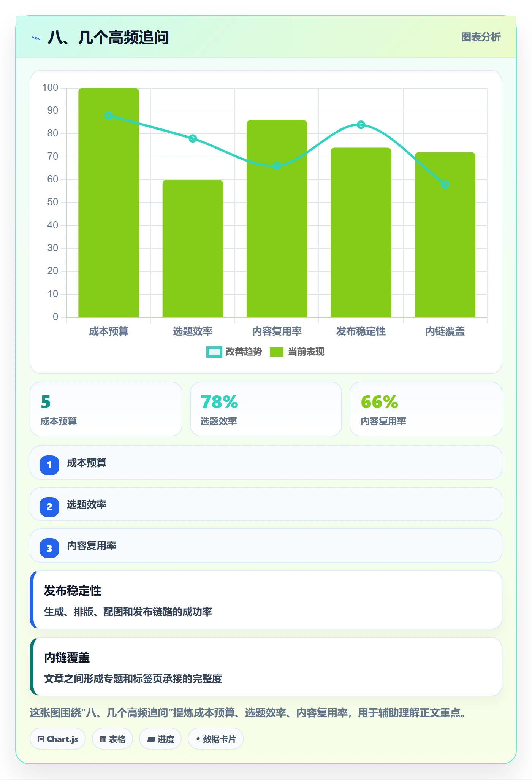This screenshot has height=780, width=532.
Task: Click the diamond icon in 数据卡片 tag
Action: point(198,739)
